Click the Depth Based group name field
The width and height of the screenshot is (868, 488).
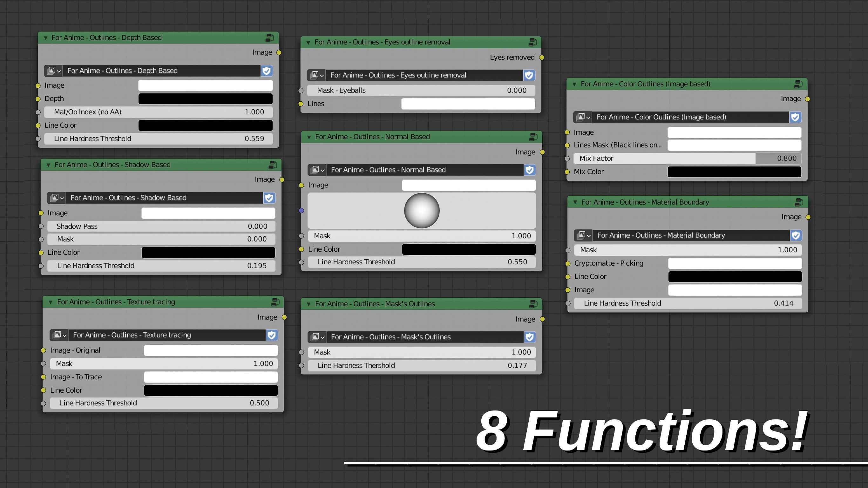[x=162, y=71]
